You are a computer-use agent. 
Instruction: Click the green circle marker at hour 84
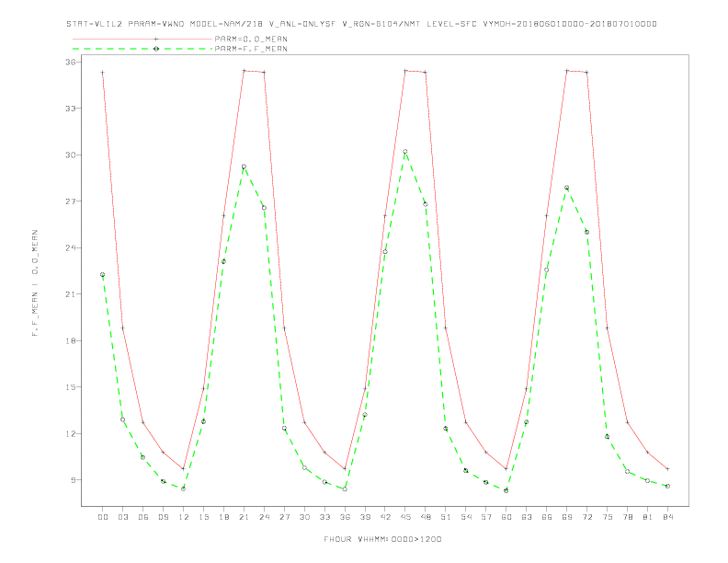point(667,486)
